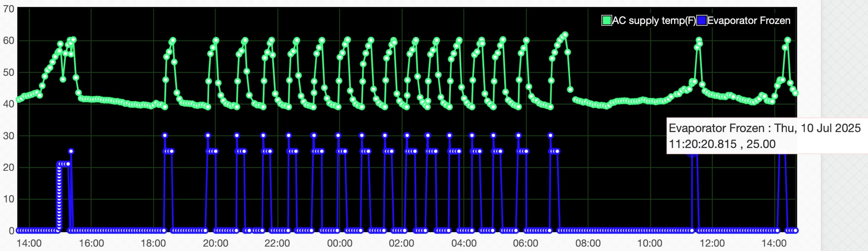Click the 08:00 x-axis label
Viewport: 868px width, 251px height.
[588, 243]
